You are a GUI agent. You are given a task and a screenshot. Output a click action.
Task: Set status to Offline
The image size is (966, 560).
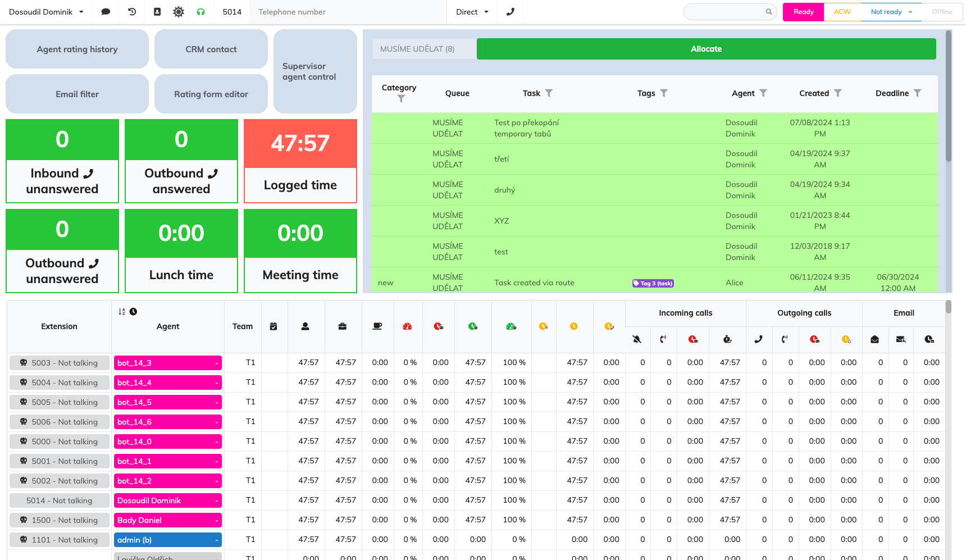coord(942,12)
